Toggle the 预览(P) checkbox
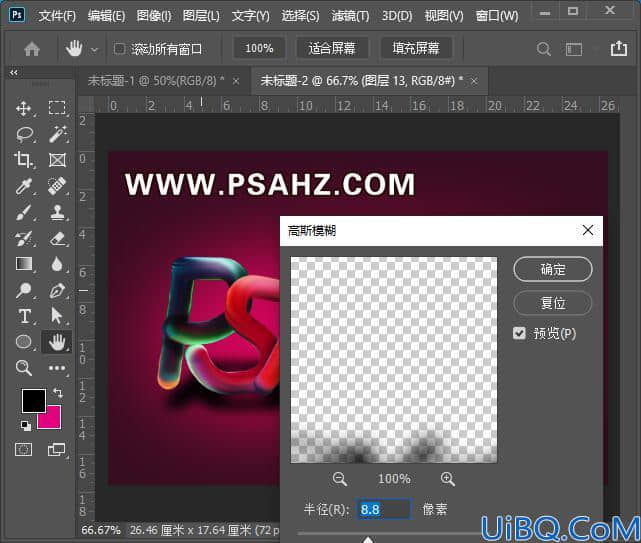Image resolution: width=641 pixels, height=543 pixels. 519,333
